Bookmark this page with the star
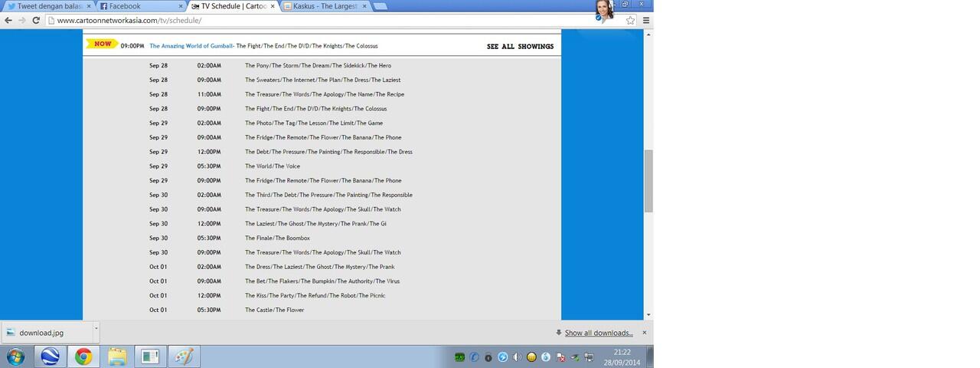 click(x=630, y=21)
